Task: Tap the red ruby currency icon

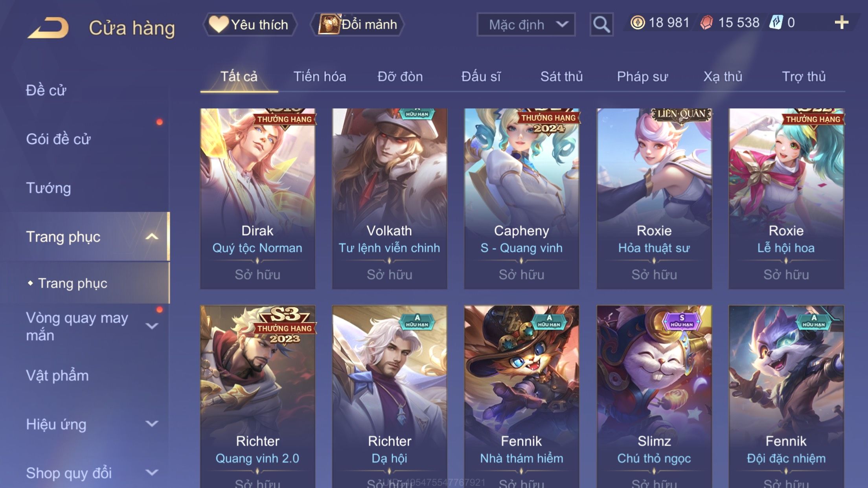Action: [x=706, y=22]
